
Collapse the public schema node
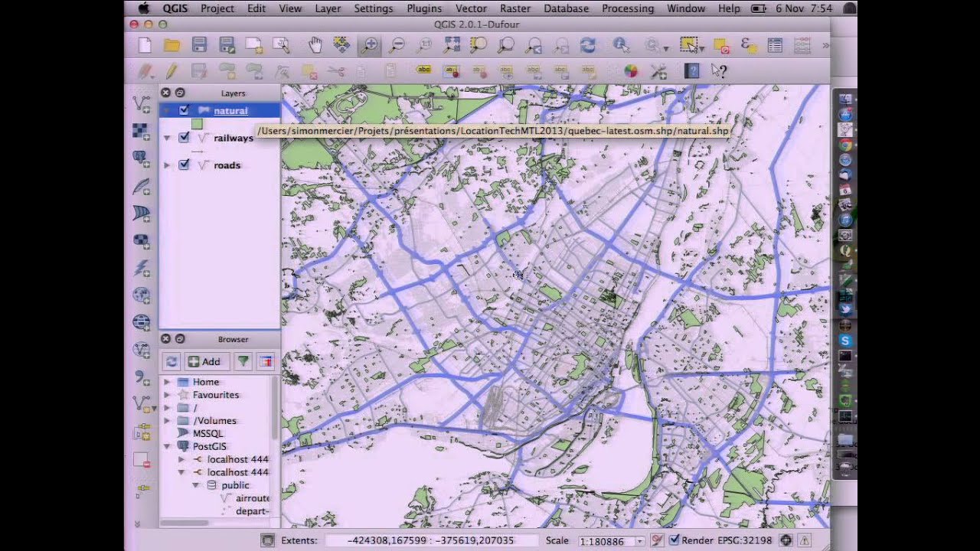click(196, 485)
